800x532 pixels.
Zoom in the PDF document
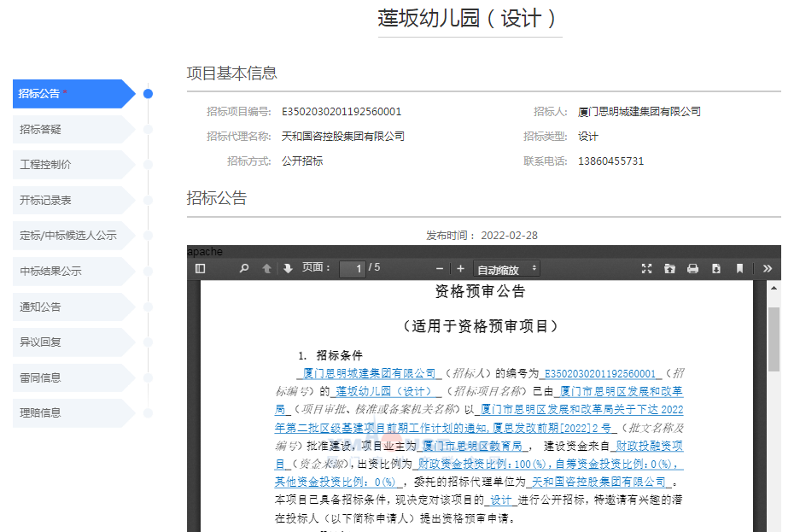(x=461, y=268)
